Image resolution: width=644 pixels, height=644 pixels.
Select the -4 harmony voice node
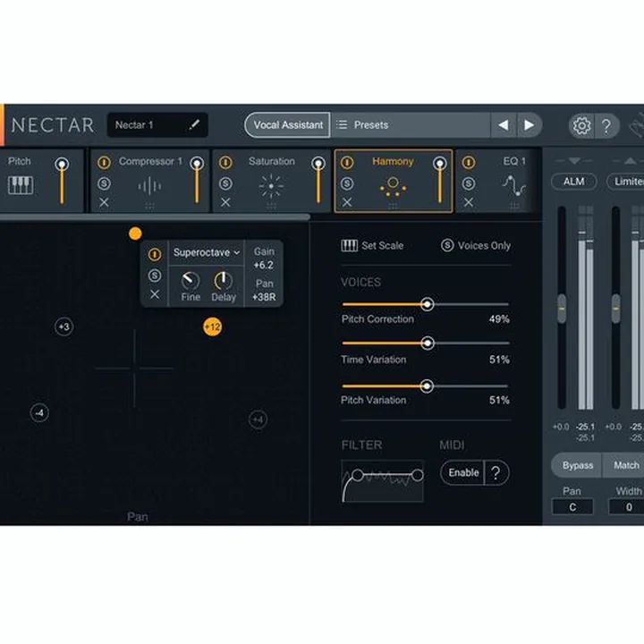point(39,413)
